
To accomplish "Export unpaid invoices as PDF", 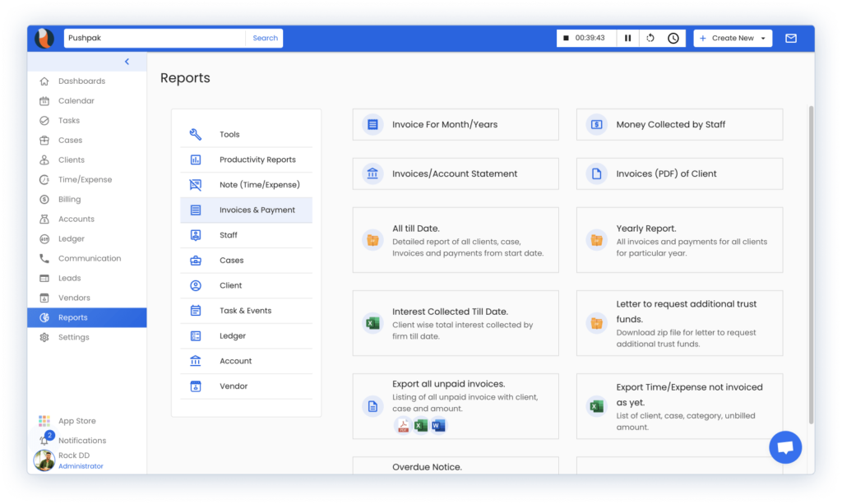I will coord(404,424).
